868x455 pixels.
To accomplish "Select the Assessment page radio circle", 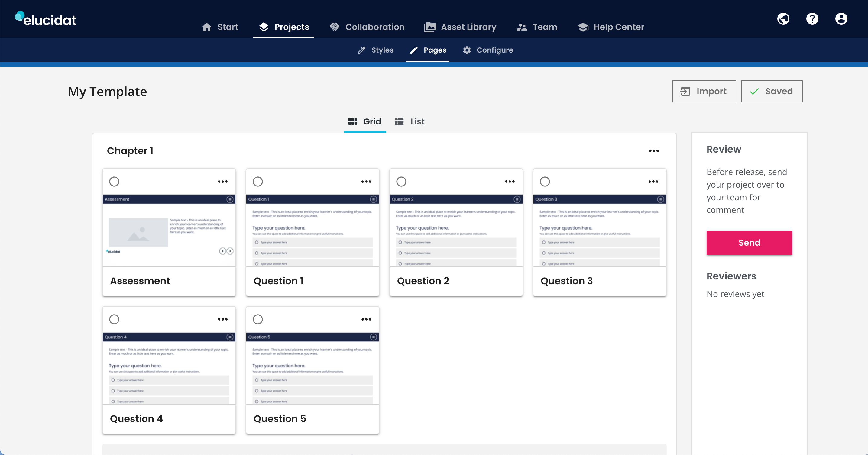I will 114,182.
